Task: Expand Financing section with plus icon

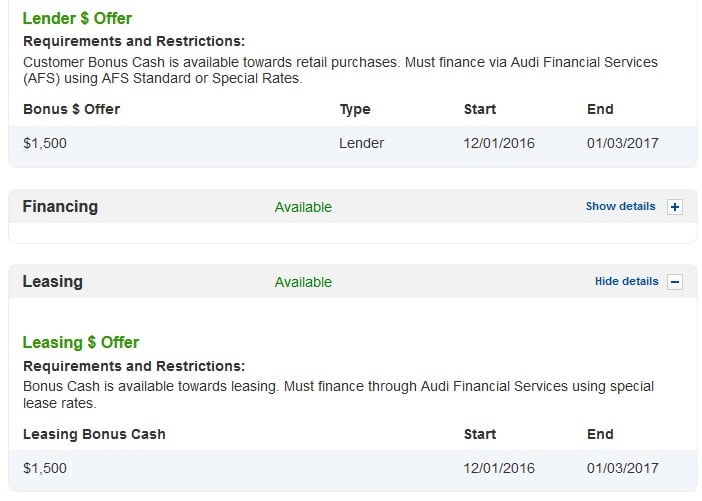Action: [675, 207]
